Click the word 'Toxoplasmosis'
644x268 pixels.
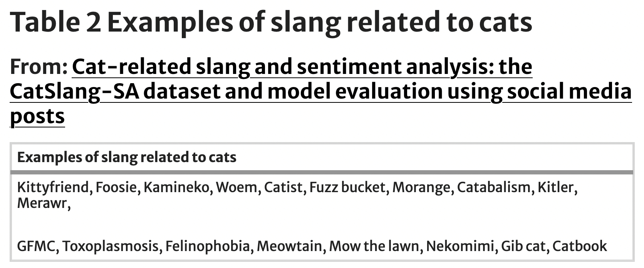point(110,246)
